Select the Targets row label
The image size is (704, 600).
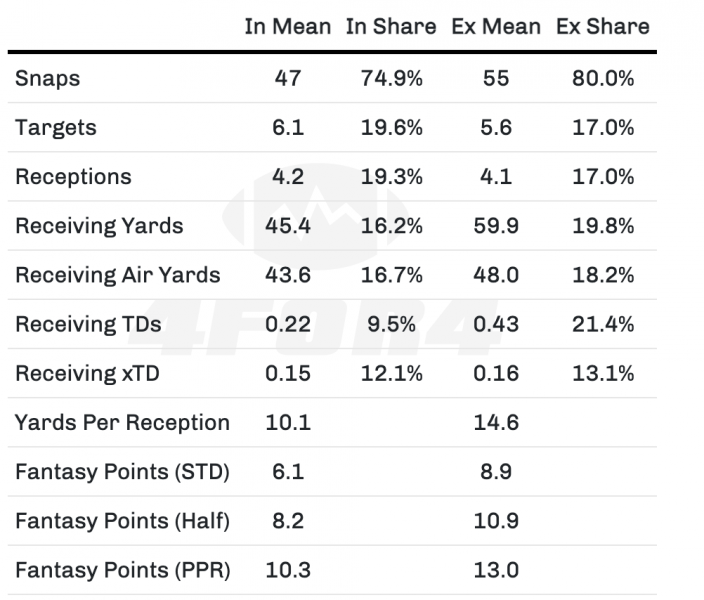[56, 127]
